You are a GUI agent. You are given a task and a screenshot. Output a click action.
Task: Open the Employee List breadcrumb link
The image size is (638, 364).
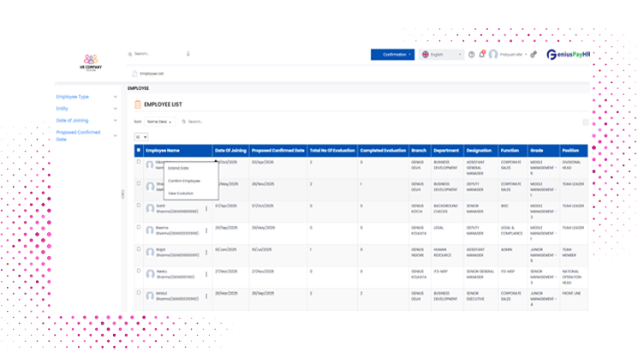[151, 74]
